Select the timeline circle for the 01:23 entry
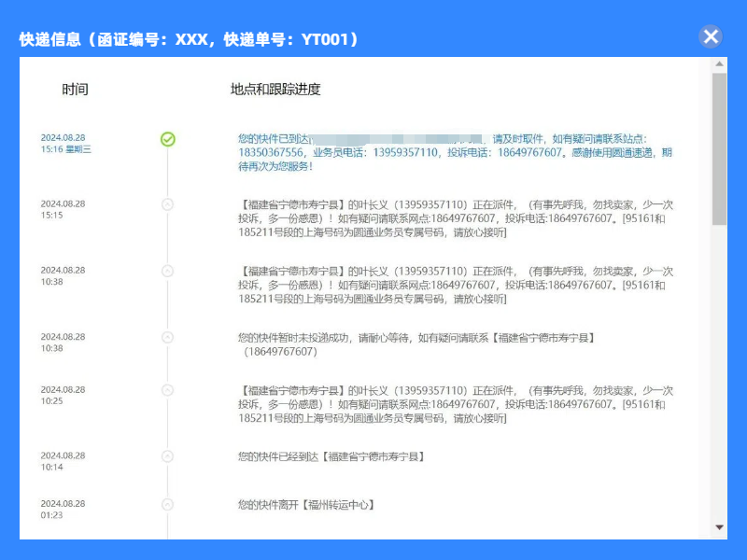This screenshot has width=747, height=560. pyautogui.click(x=167, y=505)
